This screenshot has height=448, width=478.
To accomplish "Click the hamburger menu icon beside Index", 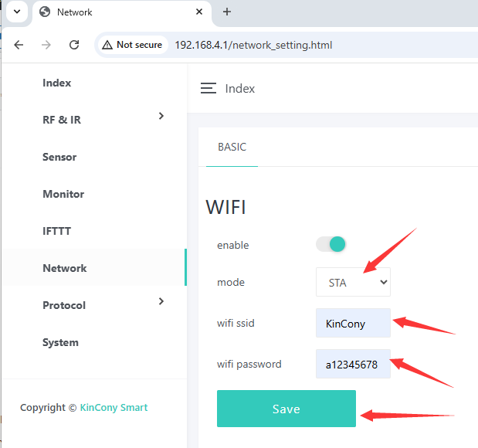I will [x=208, y=89].
